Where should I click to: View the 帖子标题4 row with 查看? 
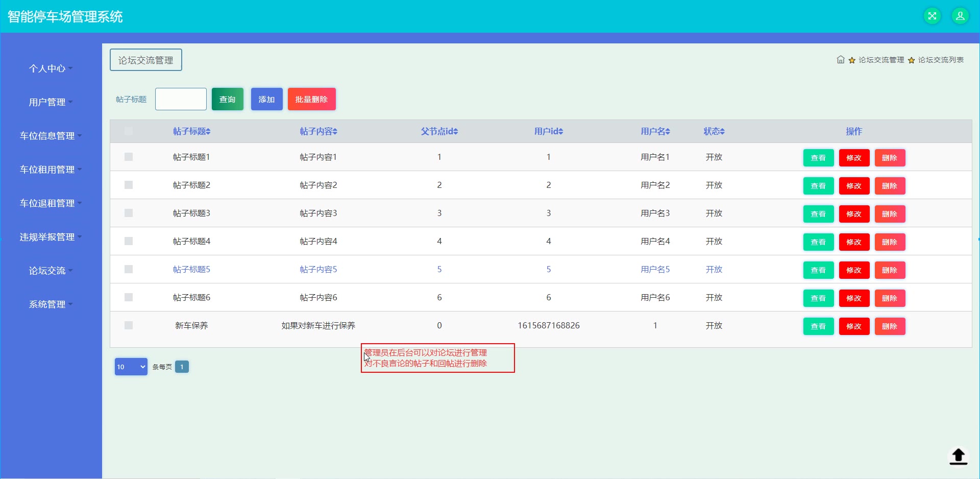coord(818,242)
